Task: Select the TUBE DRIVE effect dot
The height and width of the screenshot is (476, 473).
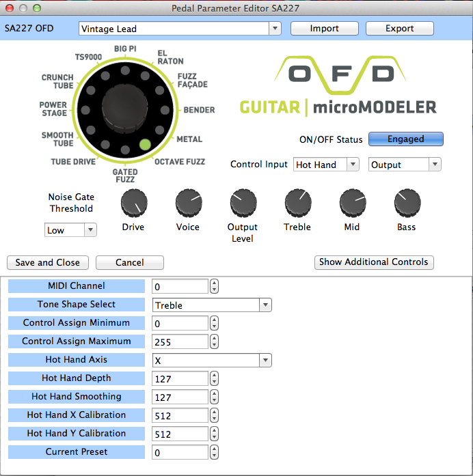Action: (x=105, y=145)
